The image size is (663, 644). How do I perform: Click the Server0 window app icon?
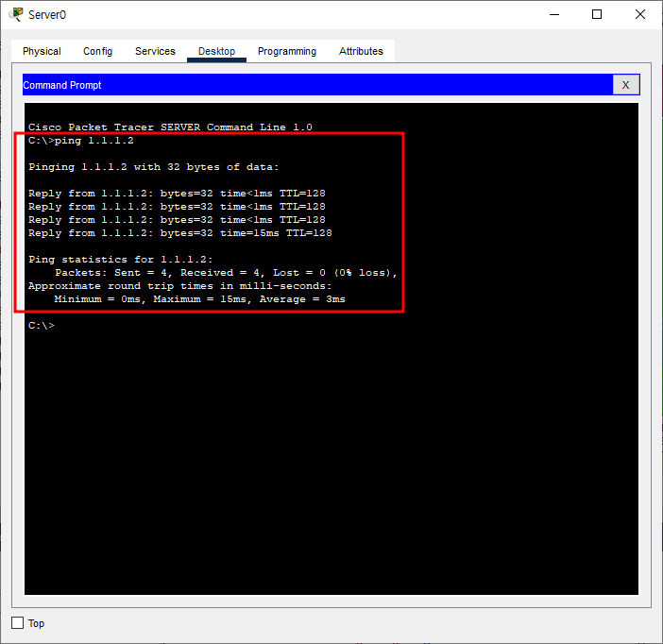coord(16,14)
